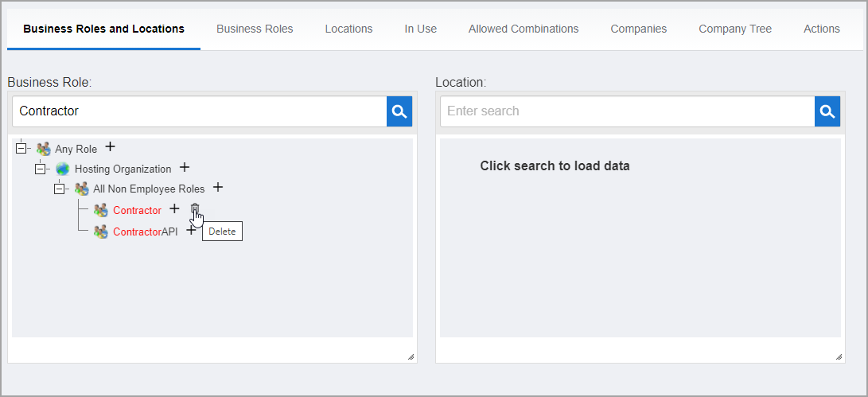868x397 pixels.
Task: Click the Location search magnifier button
Action: tap(827, 111)
